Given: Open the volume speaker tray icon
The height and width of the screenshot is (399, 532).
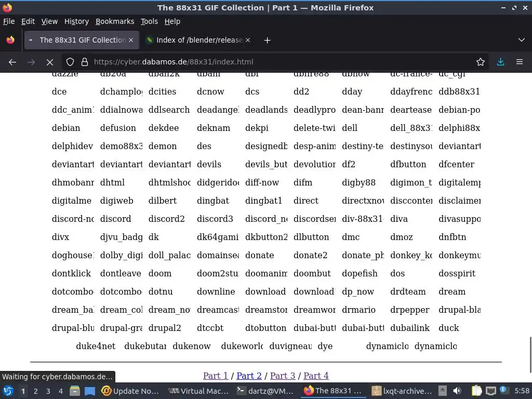Looking at the screenshot, I should pos(457,391).
